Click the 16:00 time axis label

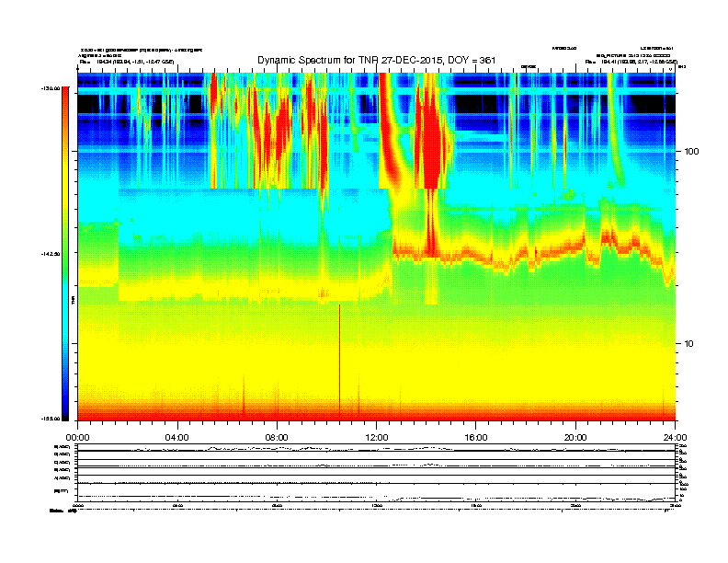(476, 438)
